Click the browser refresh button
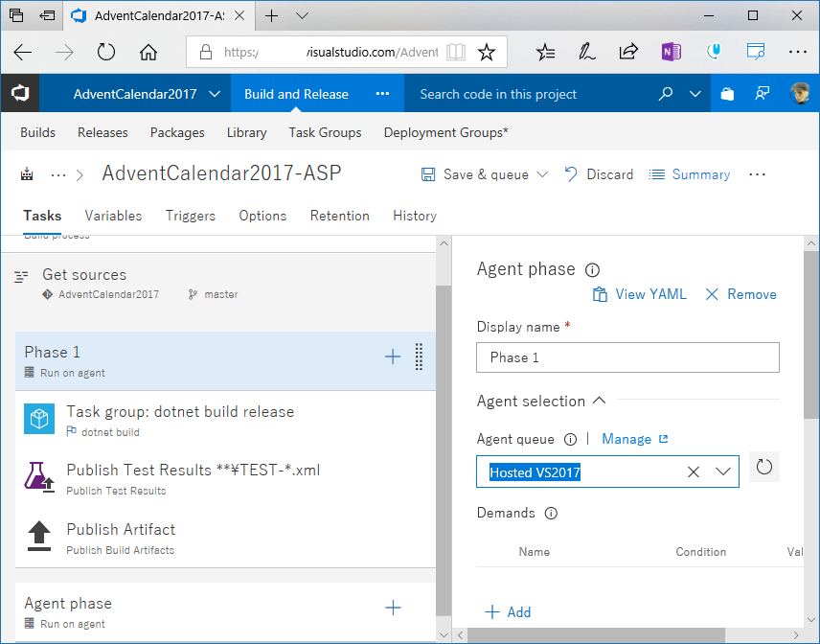 click(x=106, y=52)
